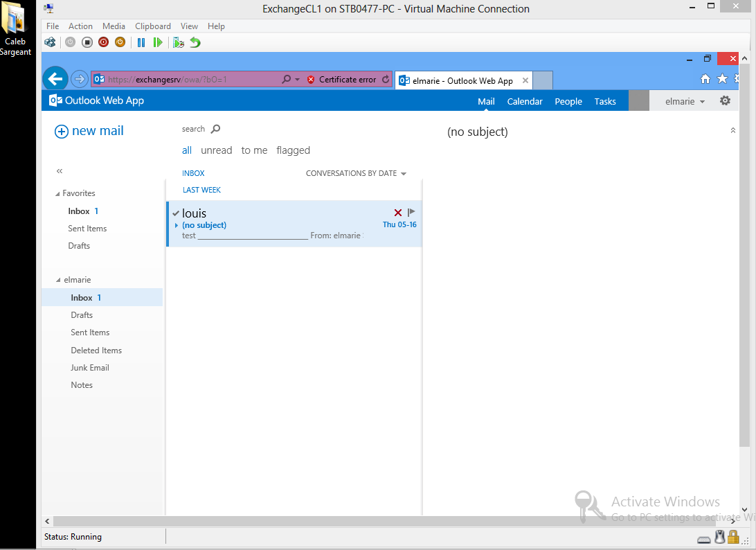Open Junk Email folder
Screen dimensions: 756x550
(x=90, y=368)
